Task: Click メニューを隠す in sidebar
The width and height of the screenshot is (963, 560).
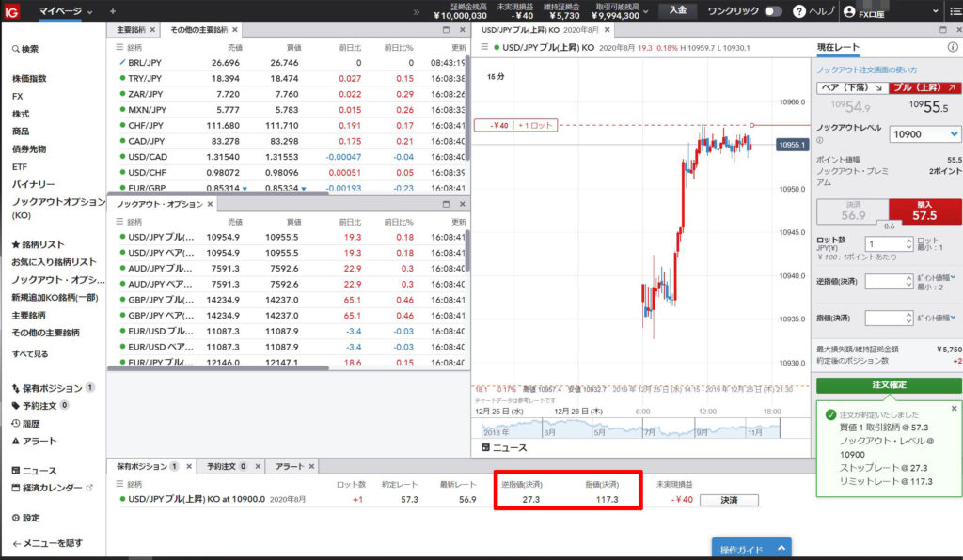Action: click(47, 543)
